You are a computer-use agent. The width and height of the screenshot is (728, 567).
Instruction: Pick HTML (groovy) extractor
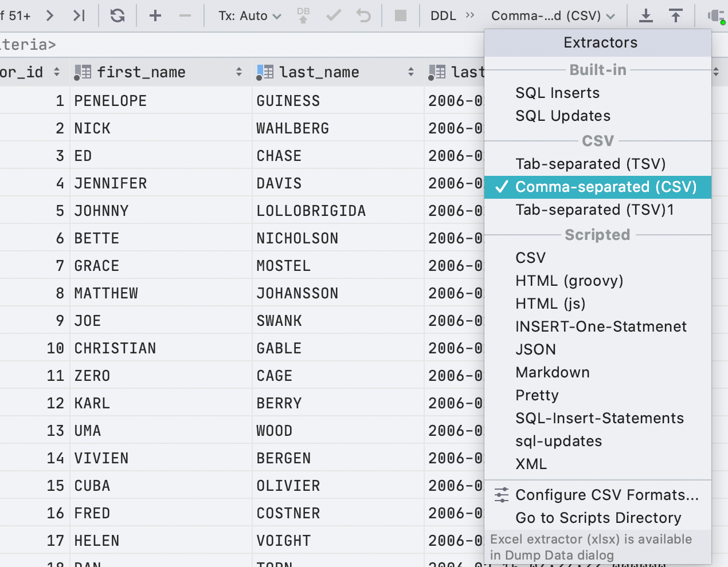[598, 281]
